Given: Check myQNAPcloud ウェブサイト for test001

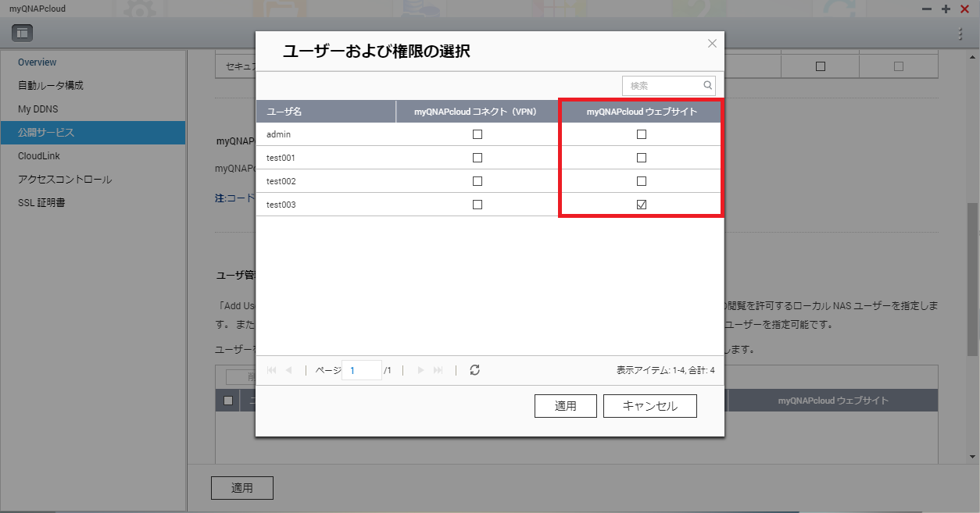Looking at the screenshot, I should pyautogui.click(x=642, y=158).
